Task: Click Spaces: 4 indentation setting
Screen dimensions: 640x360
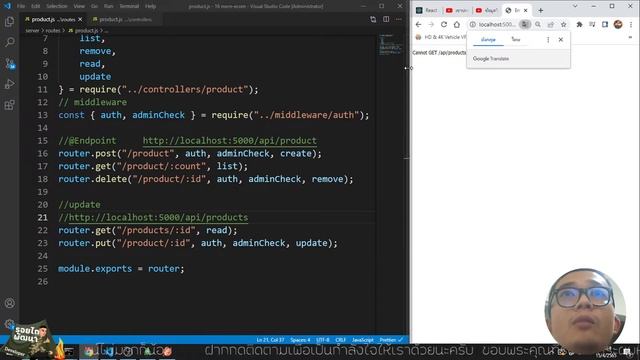Action: 300,340
